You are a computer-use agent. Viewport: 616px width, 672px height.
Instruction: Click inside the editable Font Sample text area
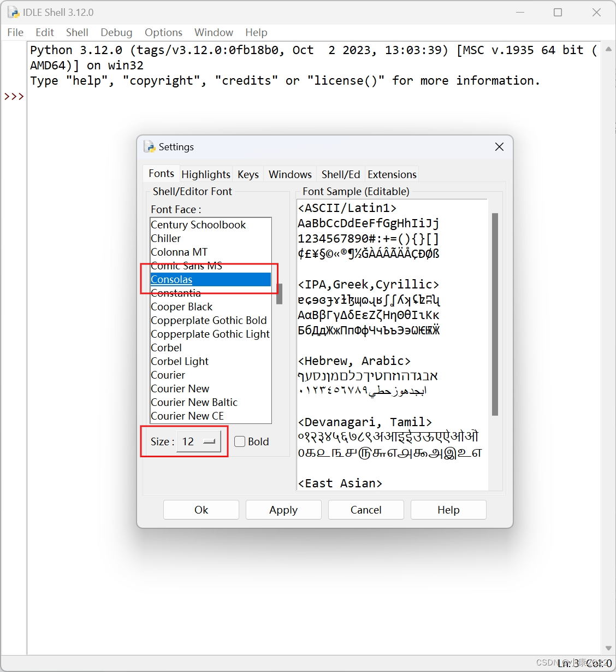(392, 345)
